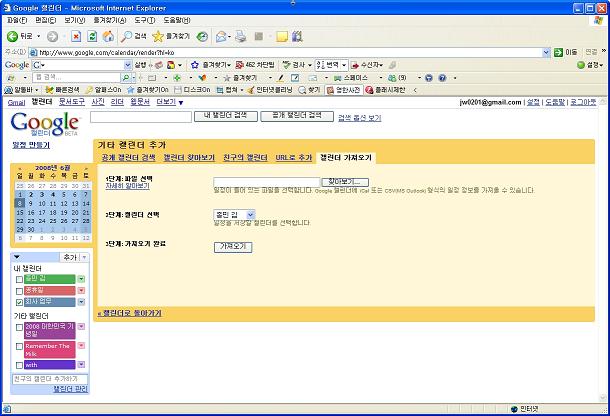Go to the Home page icon
This screenshot has width=610, height=416.
click(108, 37)
